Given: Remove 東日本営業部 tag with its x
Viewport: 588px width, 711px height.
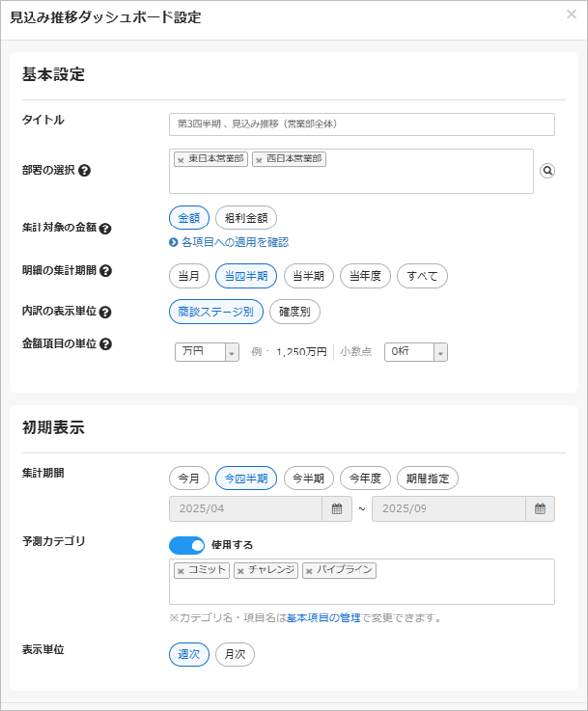Looking at the screenshot, I should tap(181, 161).
